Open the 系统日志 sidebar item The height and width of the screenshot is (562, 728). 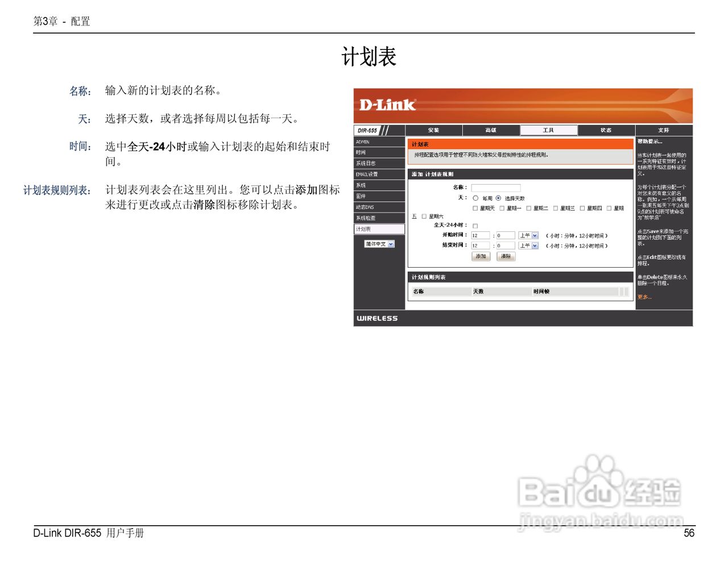tap(379, 164)
